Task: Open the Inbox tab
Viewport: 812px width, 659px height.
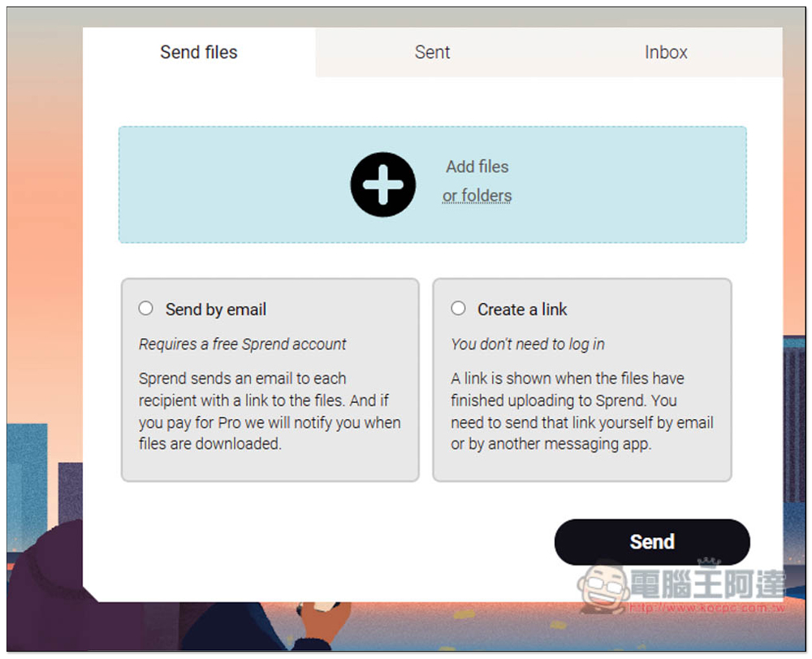Action: point(666,52)
